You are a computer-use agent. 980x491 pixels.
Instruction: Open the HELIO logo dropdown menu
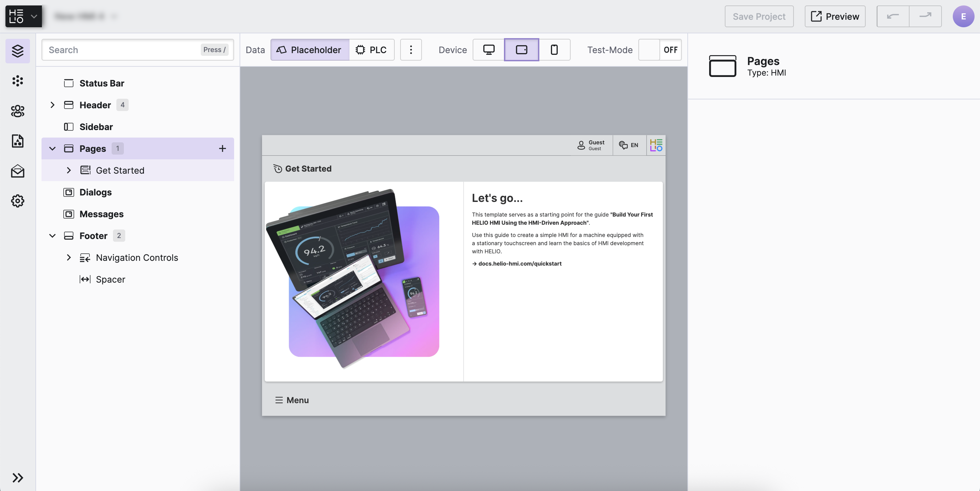pyautogui.click(x=23, y=16)
